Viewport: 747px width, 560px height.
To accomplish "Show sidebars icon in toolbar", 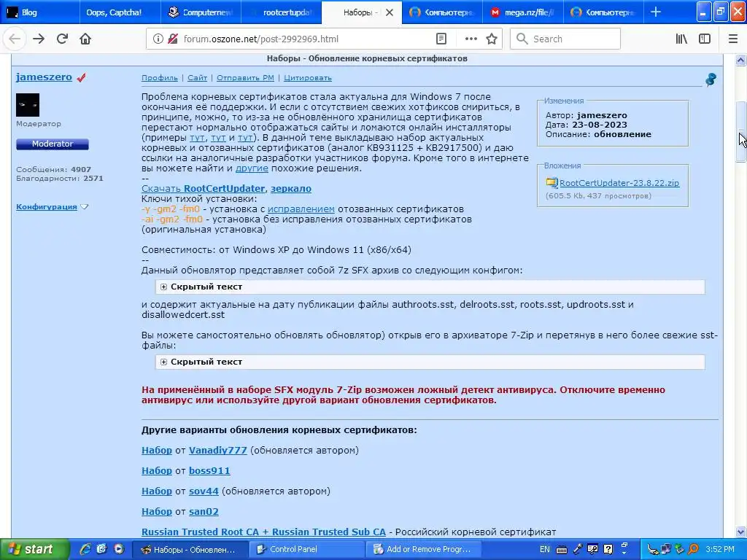I will pos(705,39).
